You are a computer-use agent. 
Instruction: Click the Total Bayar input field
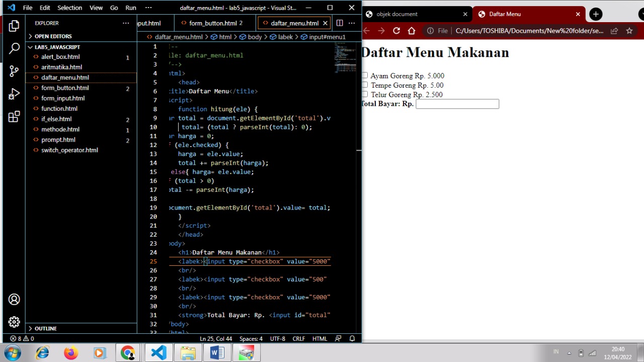click(x=457, y=104)
